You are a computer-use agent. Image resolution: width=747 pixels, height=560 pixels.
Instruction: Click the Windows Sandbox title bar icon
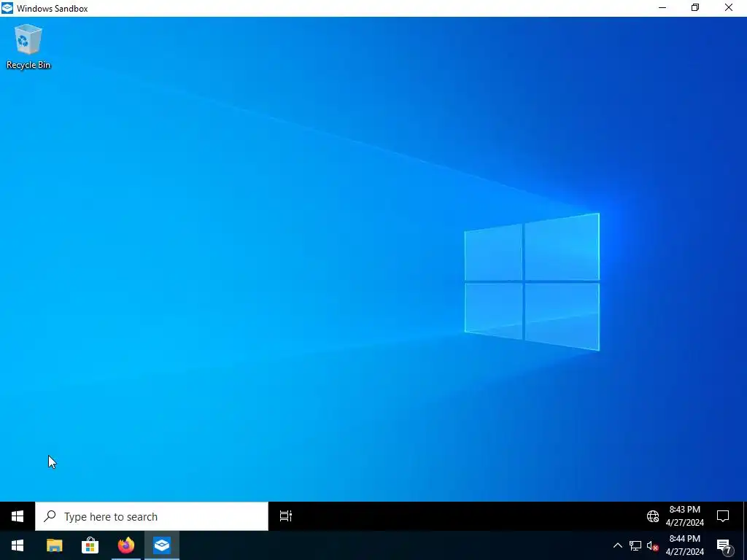pyautogui.click(x=7, y=8)
